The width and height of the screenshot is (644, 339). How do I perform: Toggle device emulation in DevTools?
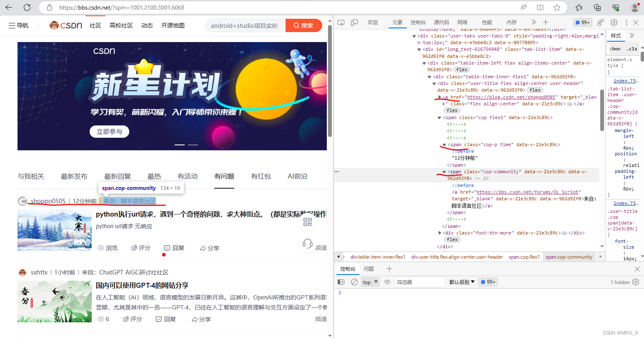354,22
